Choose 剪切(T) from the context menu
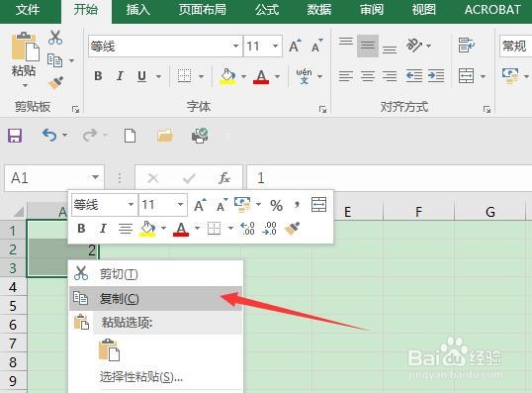The image size is (532, 393). pyautogui.click(x=155, y=274)
